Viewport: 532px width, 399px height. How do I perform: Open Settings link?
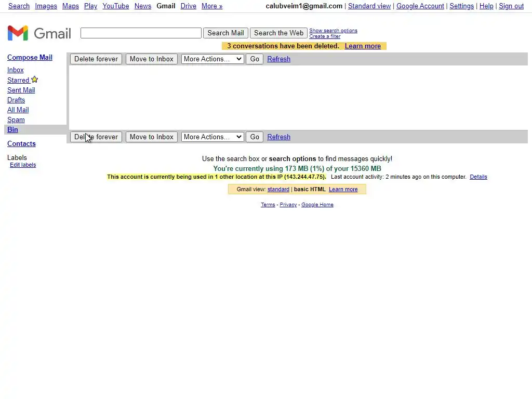[462, 6]
